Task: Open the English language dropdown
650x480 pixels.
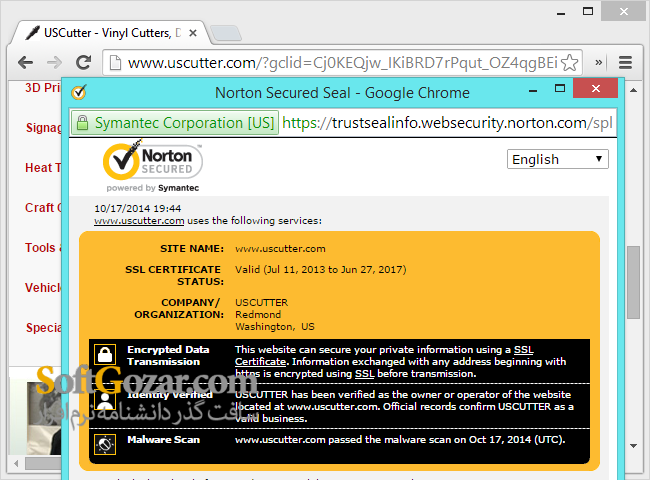Action: [558, 159]
